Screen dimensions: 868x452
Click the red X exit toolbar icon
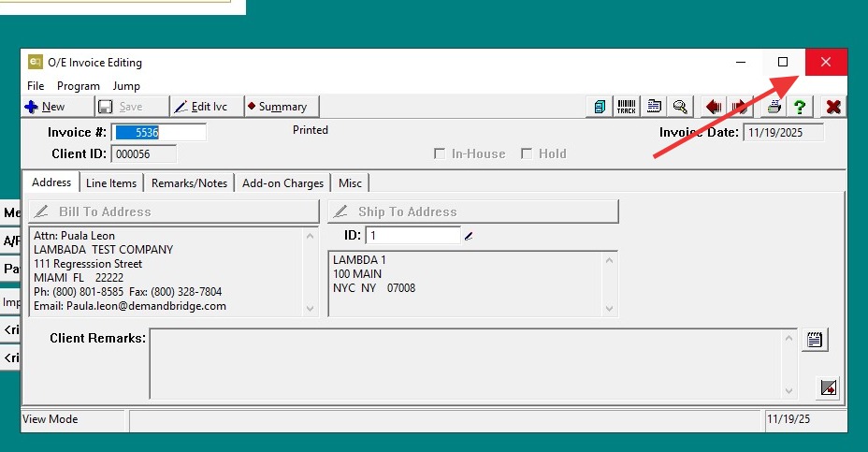(x=833, y=107)
